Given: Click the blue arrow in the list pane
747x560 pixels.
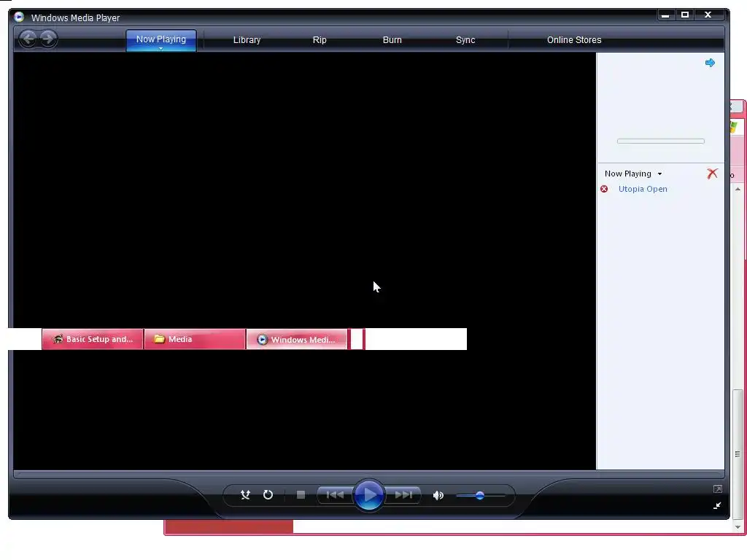Looking at the screenshot, I should click(710, 63).
